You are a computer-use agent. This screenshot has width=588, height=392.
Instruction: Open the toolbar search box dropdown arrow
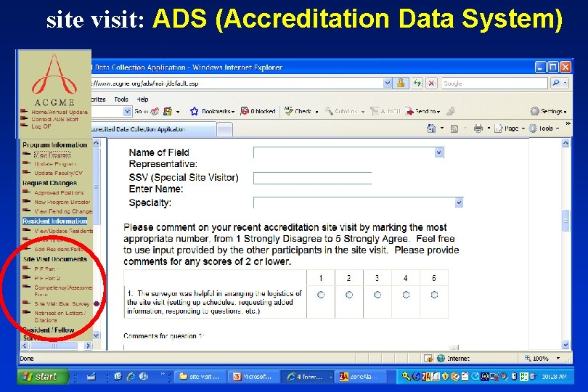coord(128,111)
